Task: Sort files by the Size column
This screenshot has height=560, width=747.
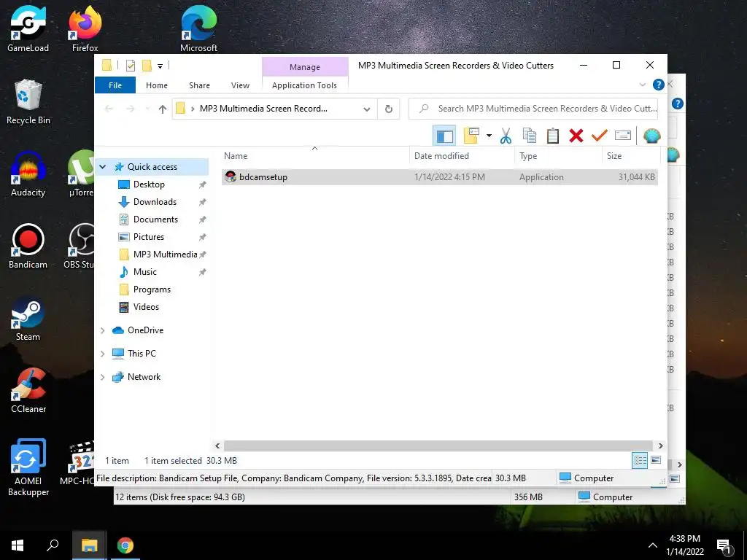Action: pos(631,156)
